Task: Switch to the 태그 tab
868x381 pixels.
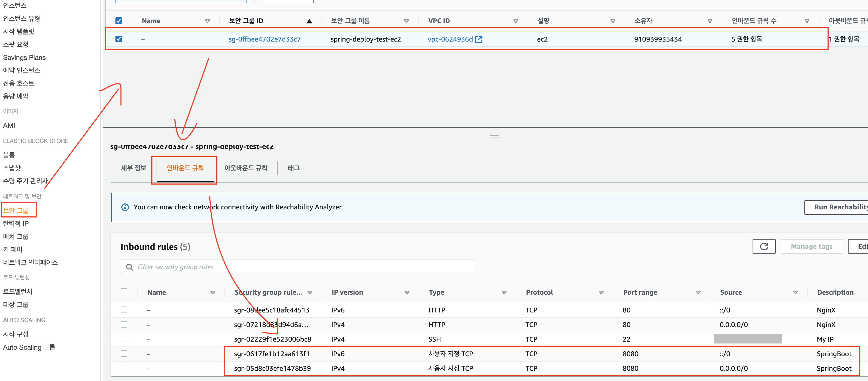Action: [x=293, y=168]
